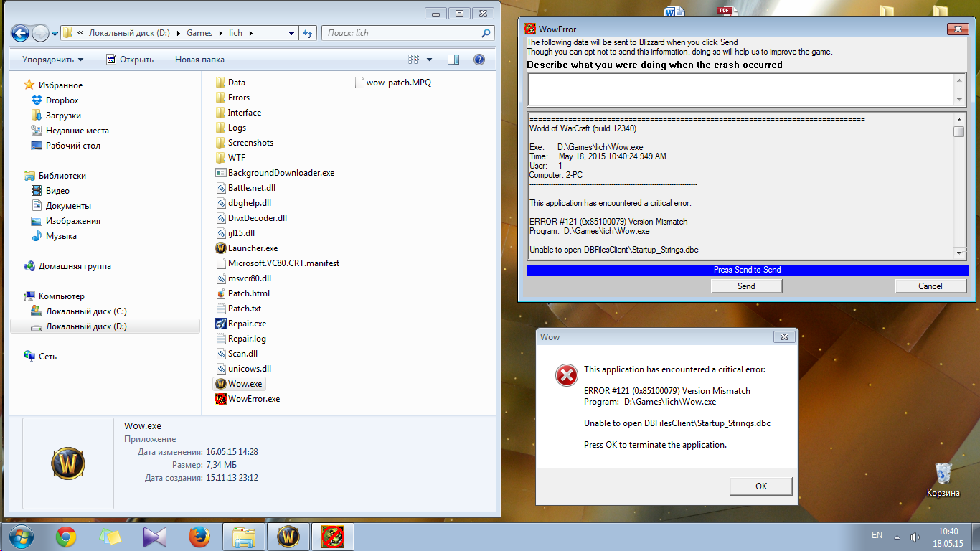Select Компьютер in navigation pane
Screen dimensions: 980x551
pos(54,296)
